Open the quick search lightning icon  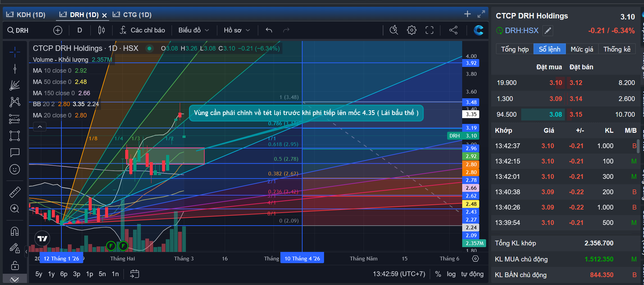pos(394,30)
